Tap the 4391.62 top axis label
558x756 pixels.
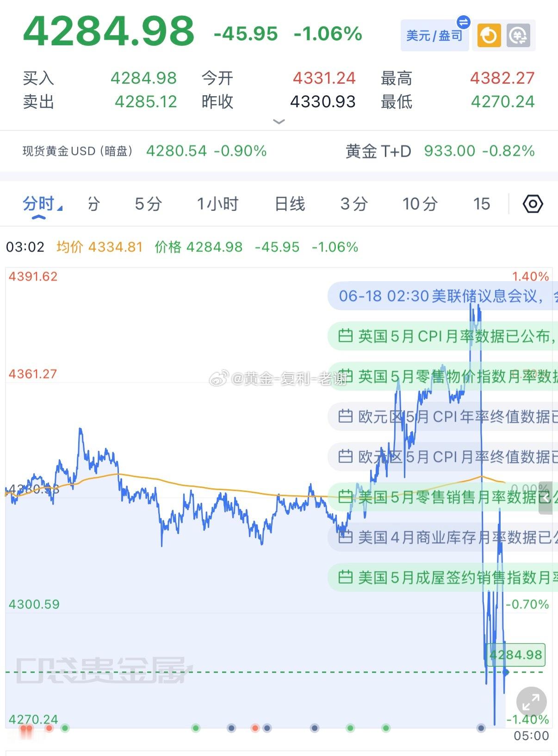(x=33, y=277)
